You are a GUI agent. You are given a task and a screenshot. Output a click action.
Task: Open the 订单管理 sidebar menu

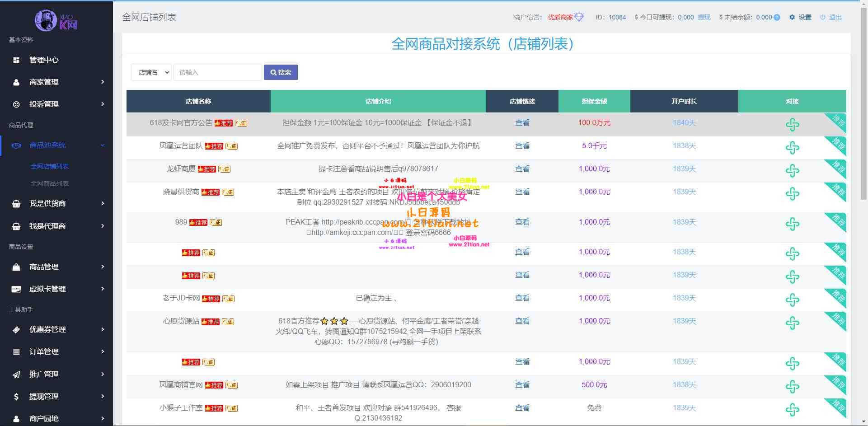[56, 351]
